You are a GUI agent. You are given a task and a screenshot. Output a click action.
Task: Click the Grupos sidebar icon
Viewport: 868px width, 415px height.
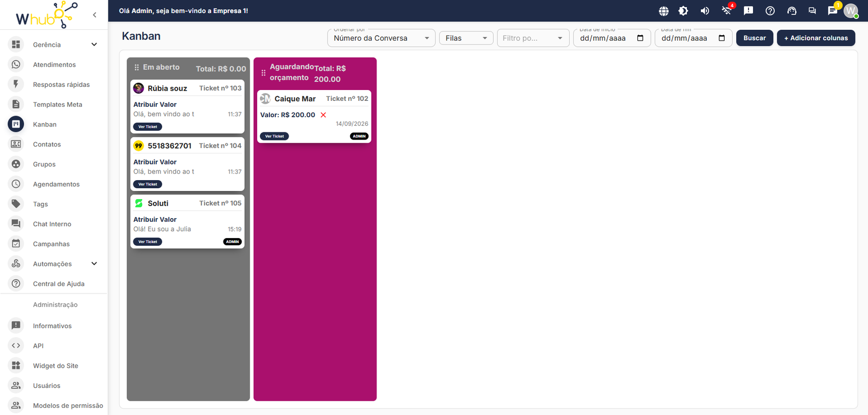coord(16,164)
